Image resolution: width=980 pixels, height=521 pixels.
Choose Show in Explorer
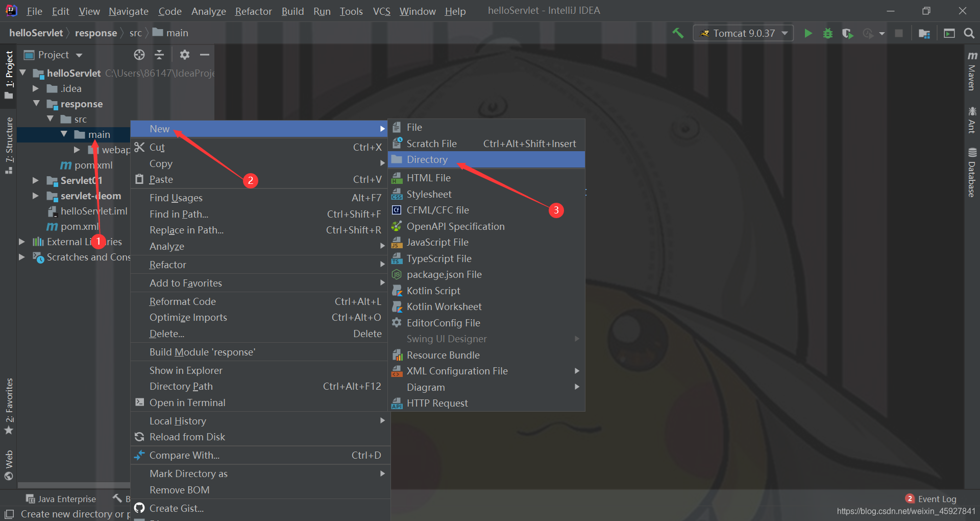(259, 370)
